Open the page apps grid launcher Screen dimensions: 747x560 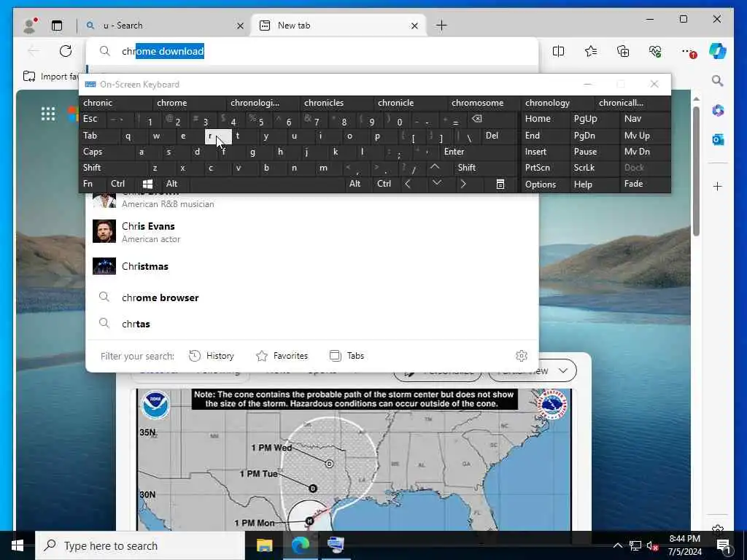coord(48,114)
